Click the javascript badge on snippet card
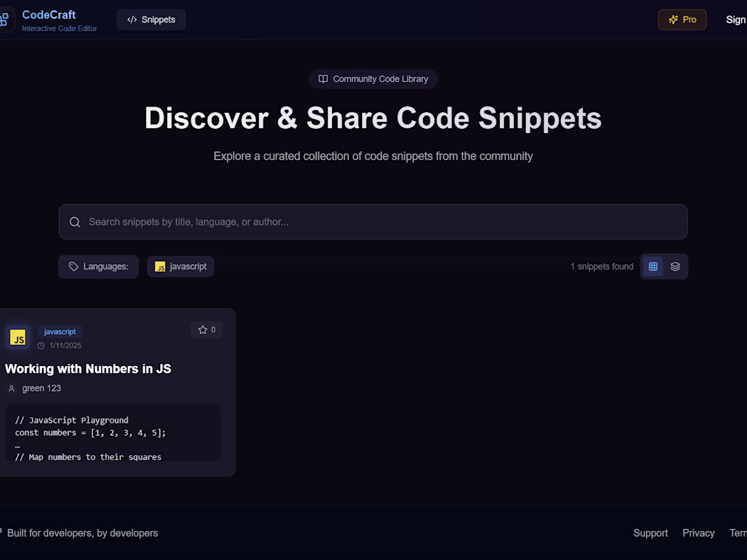Viewport: 747px width, 560px height. (60, 331)
